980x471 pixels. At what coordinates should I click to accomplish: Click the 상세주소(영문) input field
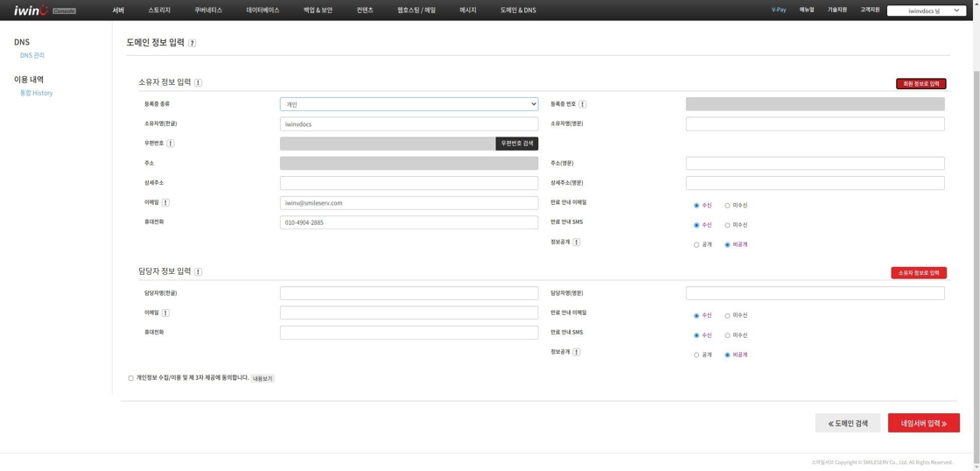pyautogui.click(x=815, y=183)
